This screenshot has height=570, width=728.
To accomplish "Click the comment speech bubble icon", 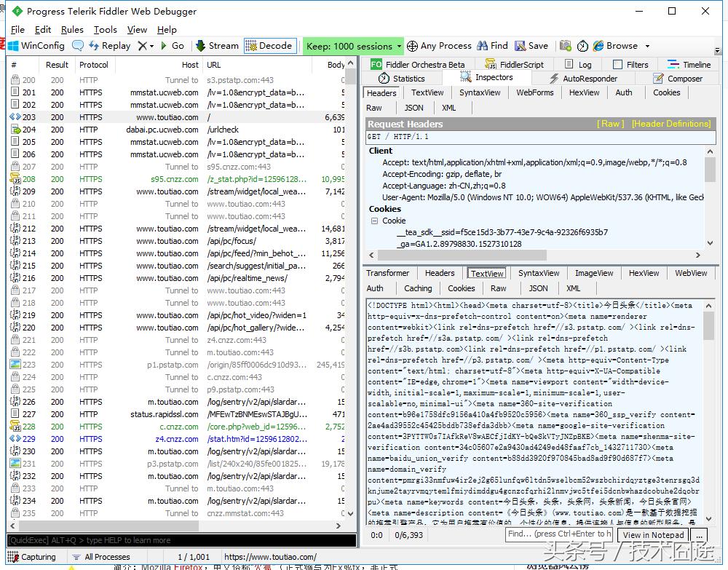I will (x=78, y=45).
